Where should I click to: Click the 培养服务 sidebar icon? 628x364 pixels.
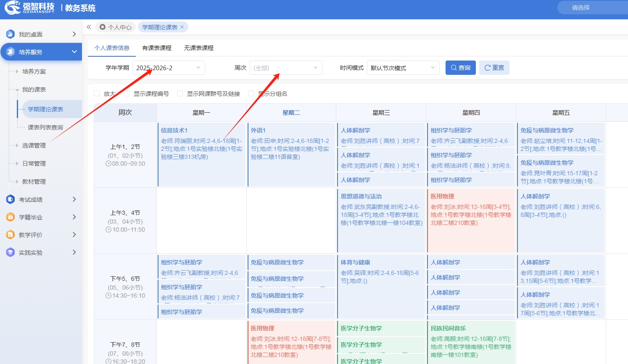11,52
